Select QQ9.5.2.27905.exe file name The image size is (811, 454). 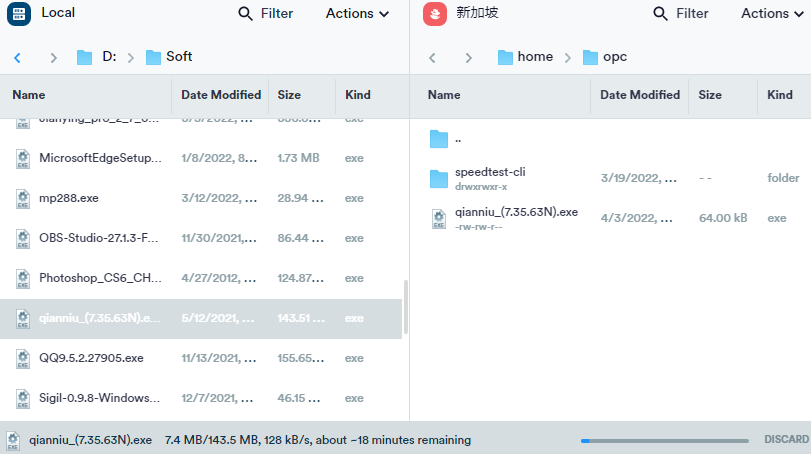pos(91,358)
